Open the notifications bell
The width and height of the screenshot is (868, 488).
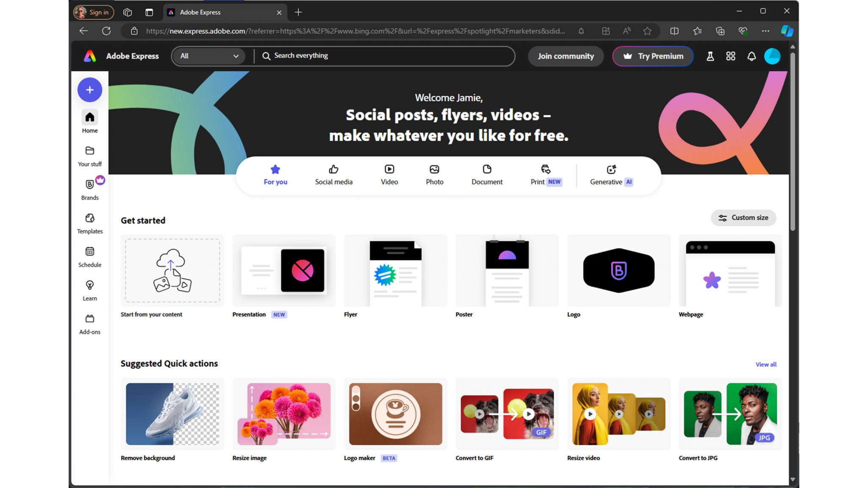(x=751, y=56)
